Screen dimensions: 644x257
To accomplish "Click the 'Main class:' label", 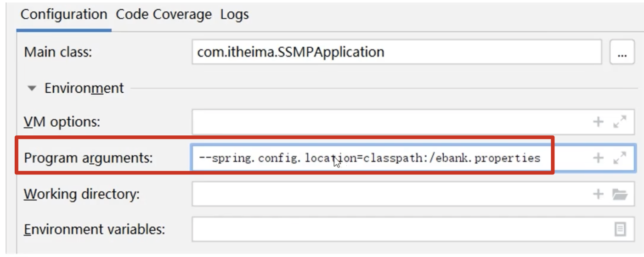I will pyautogui.click(x=58, y=52).
